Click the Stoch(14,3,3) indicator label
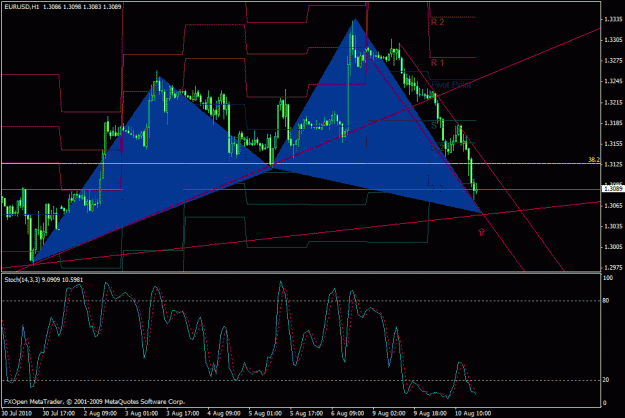This screenshot has width=625, height=418. [44, 280]
